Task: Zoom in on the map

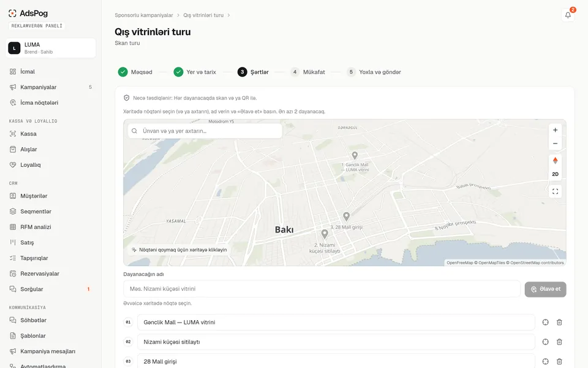Action: click(x=555, y=130)
